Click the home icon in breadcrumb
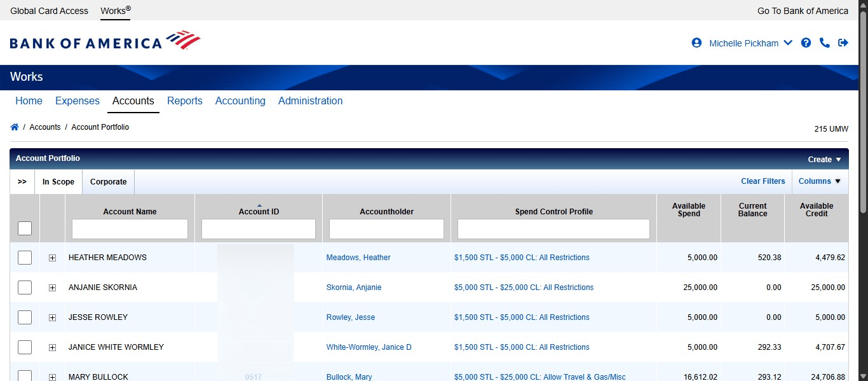Image resolution: width=868 pixels, height=381 pixels. (x=15, y=127)
